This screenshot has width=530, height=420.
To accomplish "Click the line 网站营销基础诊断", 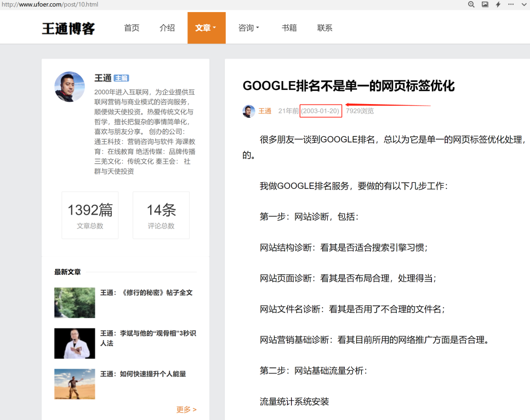I will pos(374,340).
